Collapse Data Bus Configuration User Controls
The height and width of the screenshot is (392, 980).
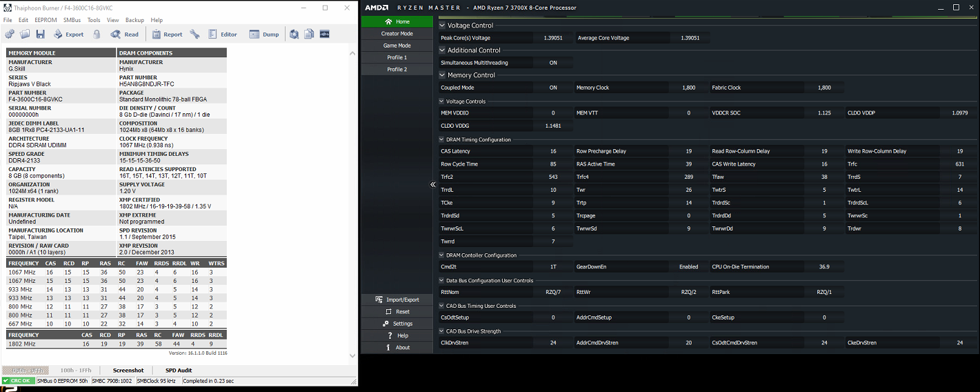pos(441,281)
